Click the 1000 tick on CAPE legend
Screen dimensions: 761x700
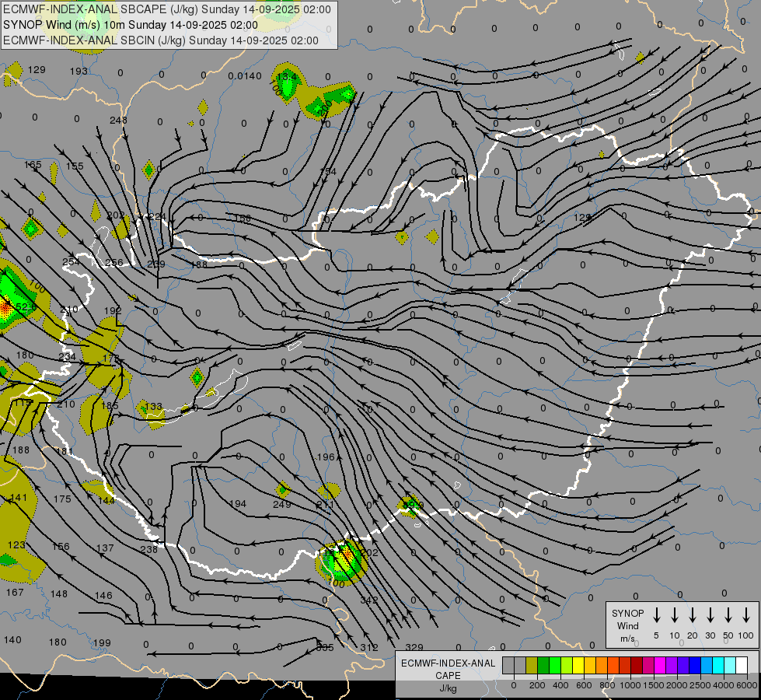coord(630,685)
